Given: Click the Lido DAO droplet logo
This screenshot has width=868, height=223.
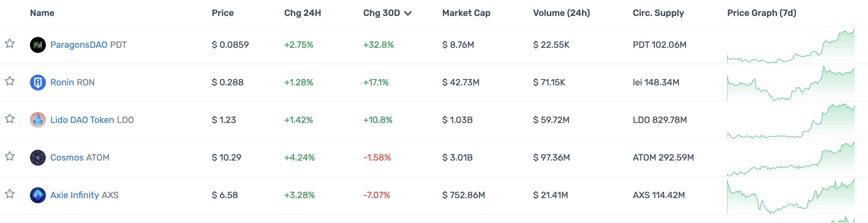Looking at the screenshot, I should 38,120.
